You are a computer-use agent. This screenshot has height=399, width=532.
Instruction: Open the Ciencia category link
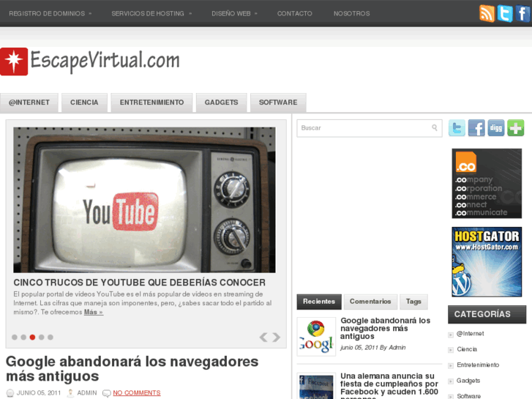click(x=467, y=349)
